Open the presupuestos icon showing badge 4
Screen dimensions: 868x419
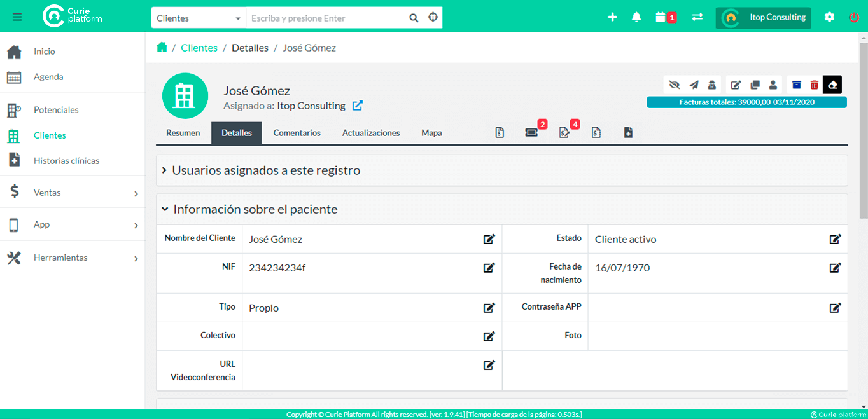564,133
